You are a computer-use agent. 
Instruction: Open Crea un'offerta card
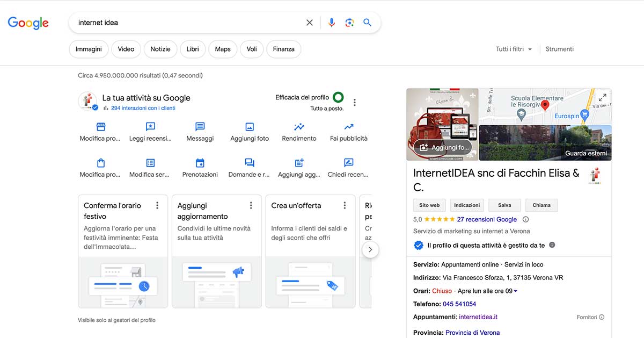(x=310, y=251)
